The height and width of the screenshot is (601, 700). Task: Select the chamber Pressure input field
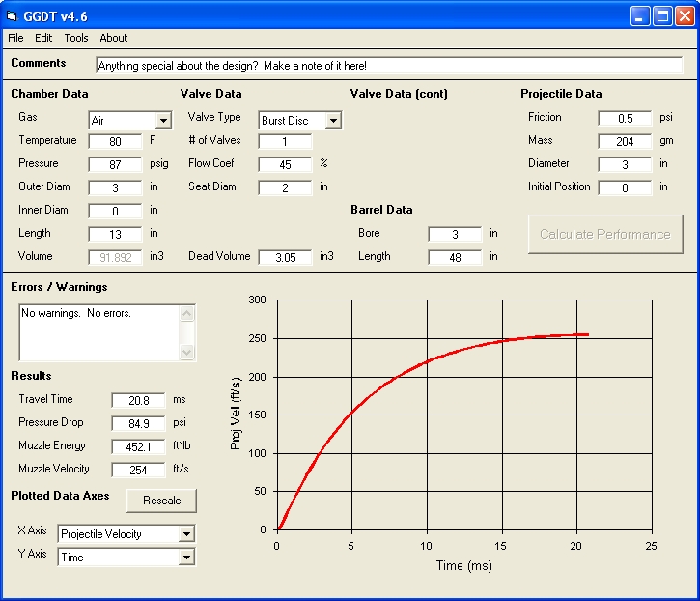(x=115, y=164)
